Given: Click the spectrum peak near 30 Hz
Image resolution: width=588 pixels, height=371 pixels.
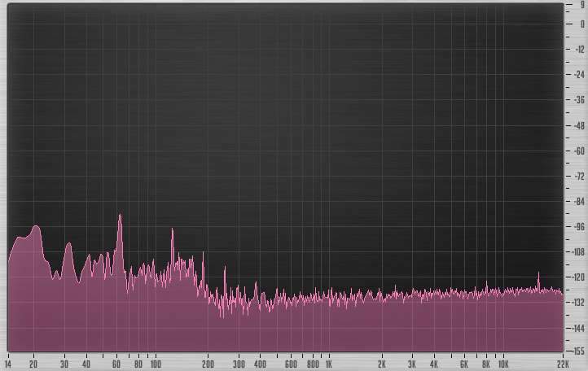Looking at the screenshot, I should click(68, 245).
